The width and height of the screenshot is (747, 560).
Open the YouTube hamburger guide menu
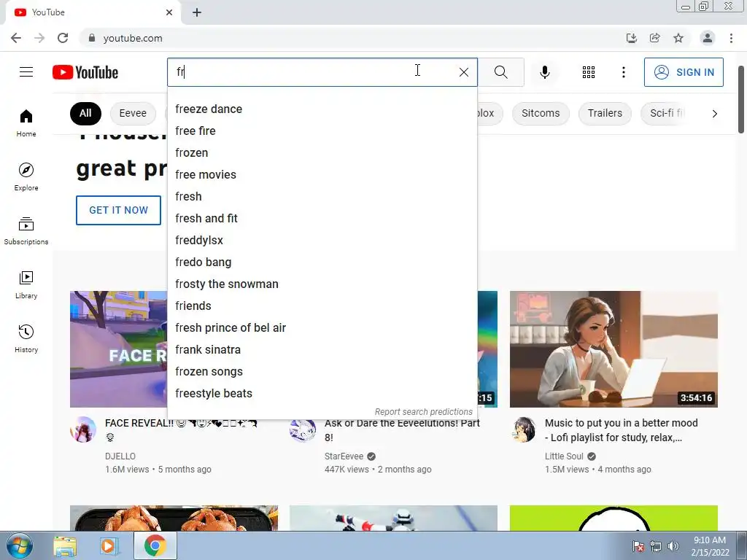pyautogui.click(x=26, y=72)
